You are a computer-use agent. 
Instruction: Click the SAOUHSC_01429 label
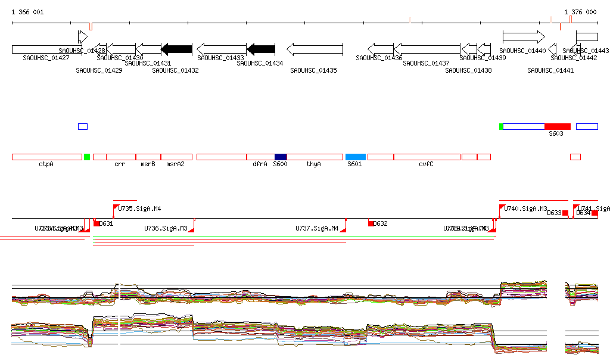point(99,70)
